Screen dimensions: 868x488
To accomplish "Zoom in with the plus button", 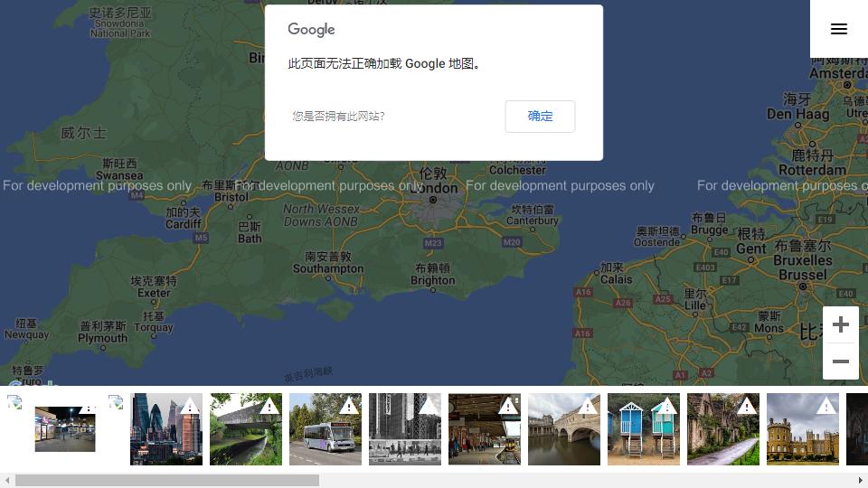I will click(x=840, y=324).
